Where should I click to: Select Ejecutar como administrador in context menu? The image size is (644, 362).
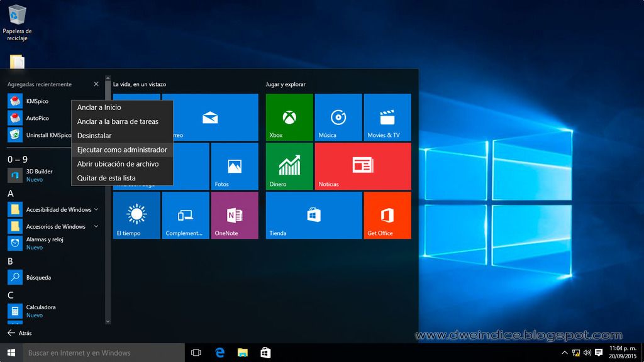[122, 150]
